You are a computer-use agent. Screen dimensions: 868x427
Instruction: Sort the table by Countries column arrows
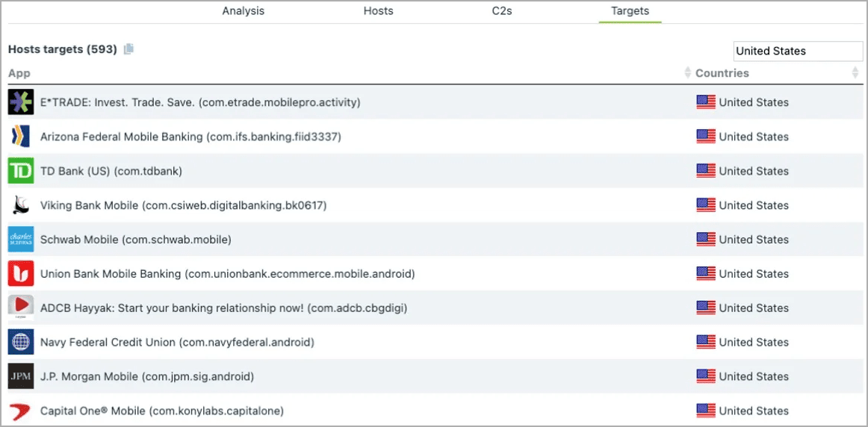(855, 73)
